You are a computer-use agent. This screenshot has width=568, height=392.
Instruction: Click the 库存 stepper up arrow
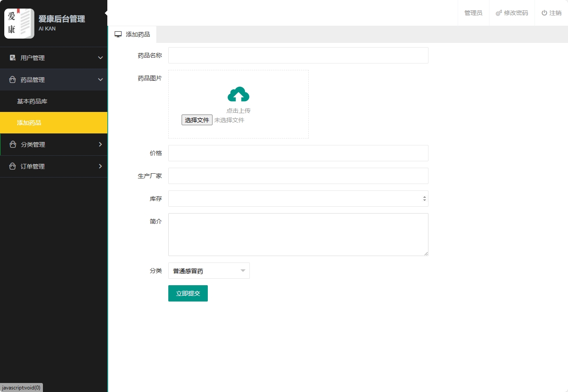coord(424,196)
